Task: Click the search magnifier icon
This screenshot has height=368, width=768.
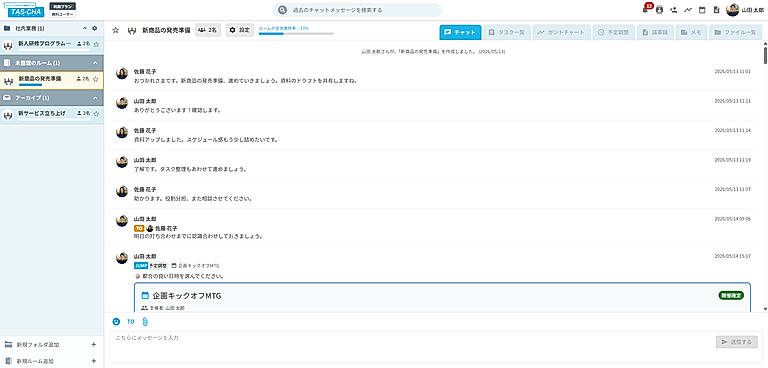Action: point(283,10)
